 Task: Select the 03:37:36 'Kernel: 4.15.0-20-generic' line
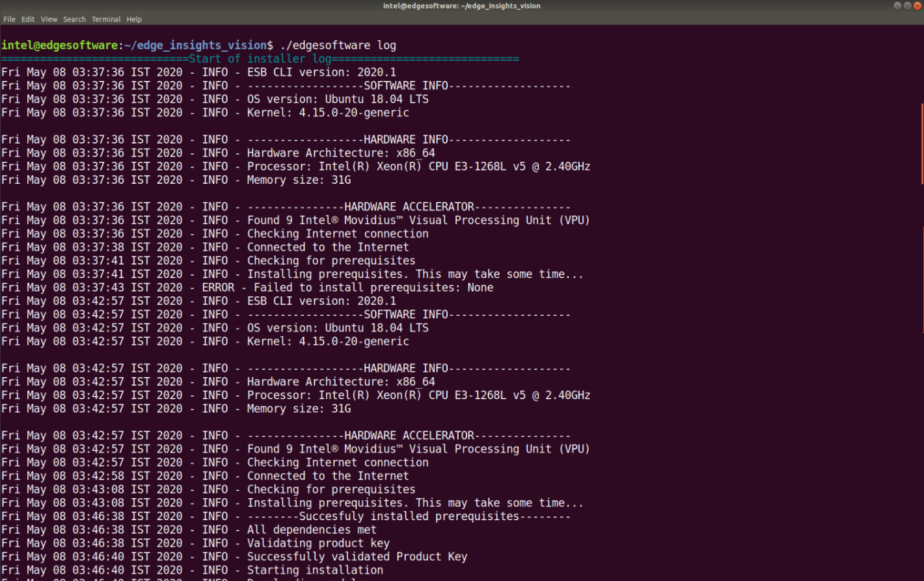point(205,113)
